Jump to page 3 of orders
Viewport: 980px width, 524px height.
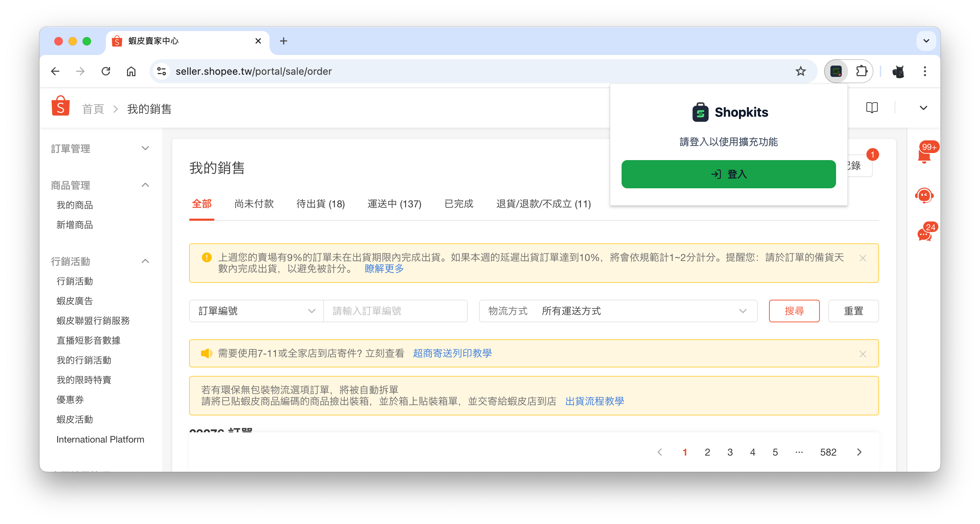tap(730, 452)
